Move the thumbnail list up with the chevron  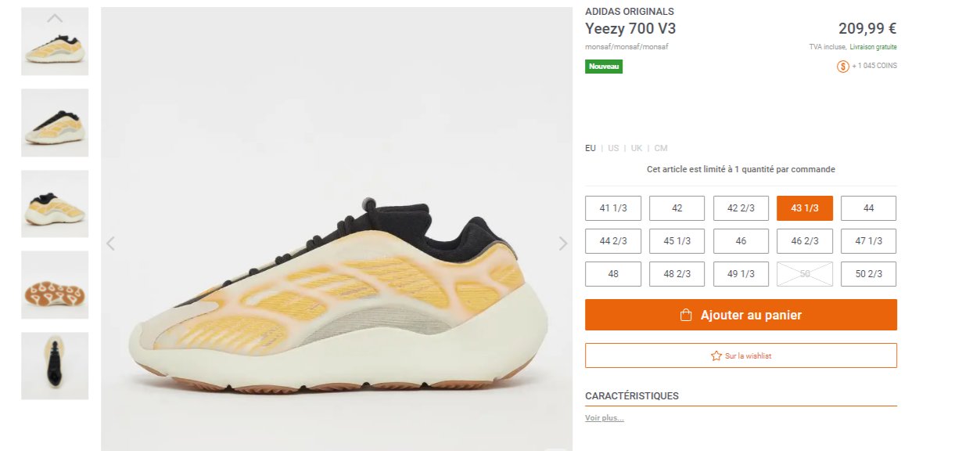(54, 18)
